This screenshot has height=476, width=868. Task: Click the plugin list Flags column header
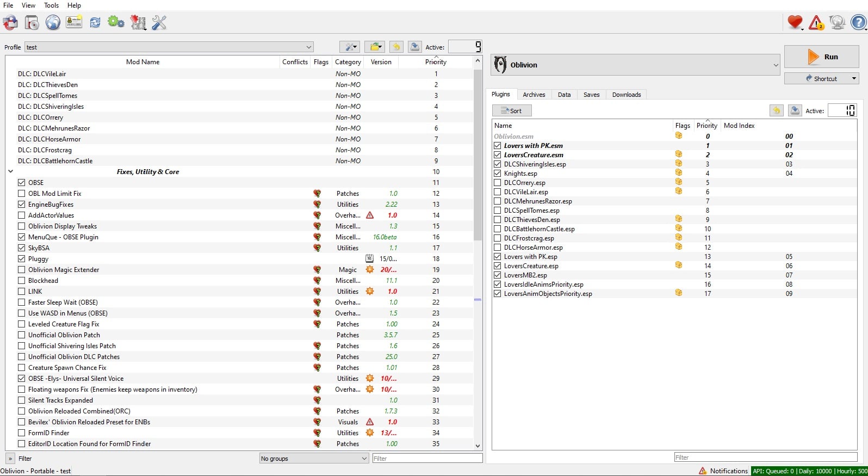point(683,125)
